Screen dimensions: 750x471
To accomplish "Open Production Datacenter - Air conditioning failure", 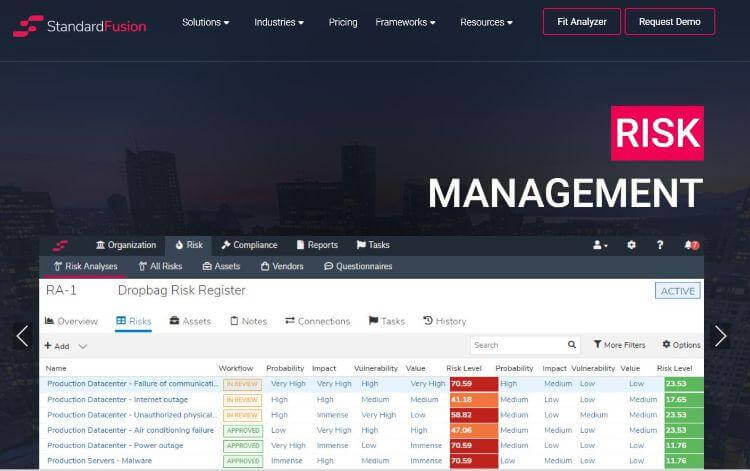I will tap(130, 430).
